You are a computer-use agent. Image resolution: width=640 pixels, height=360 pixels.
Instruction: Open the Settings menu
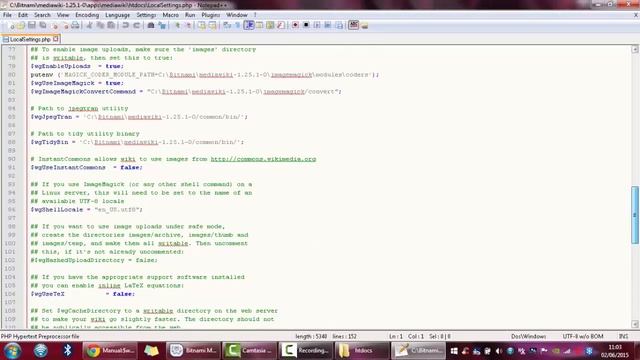(x=146, y=15)
